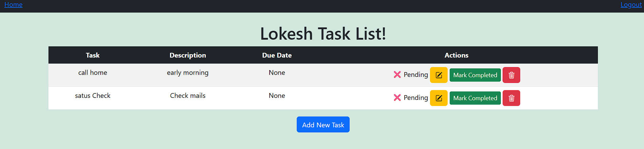Viewport: 644px width, 149px height.
Task: Click the call home task name
Action: point(93,72)
